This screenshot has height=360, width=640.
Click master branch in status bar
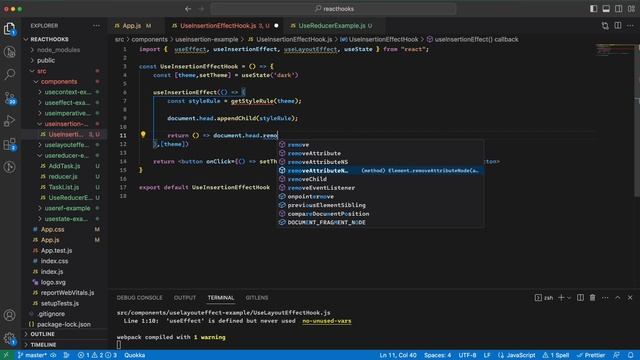[32, 355]
